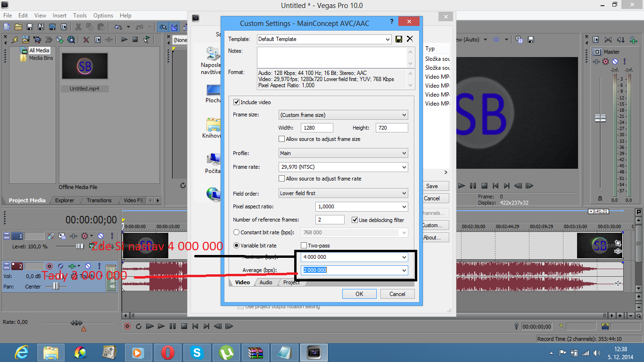The height and width of the screenshot is (362, 644).
Task: Click the Opera browser taskbar icon
Action: (167, 352)
